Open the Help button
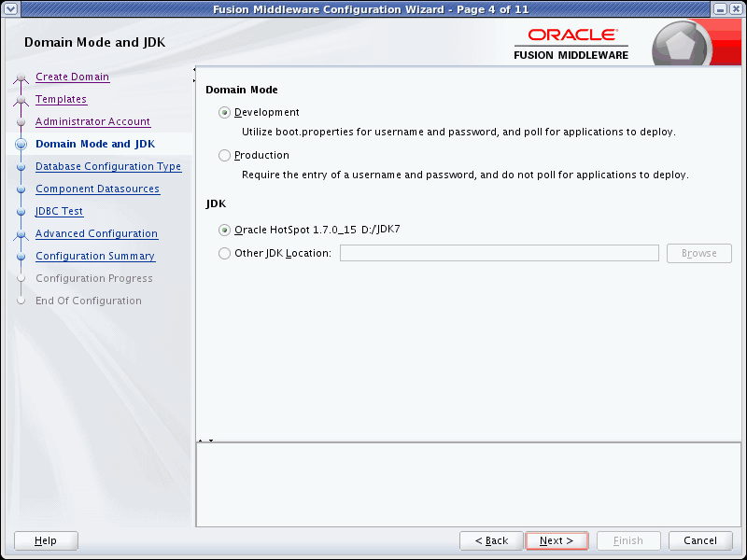The height and width of the screenshot is (560, 747). (46, 541)
